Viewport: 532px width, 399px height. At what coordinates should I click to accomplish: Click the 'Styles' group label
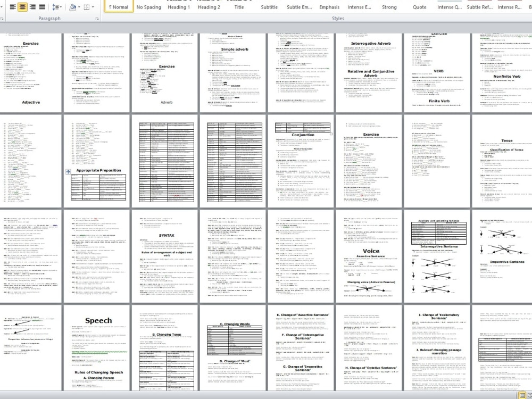point(338,18)
